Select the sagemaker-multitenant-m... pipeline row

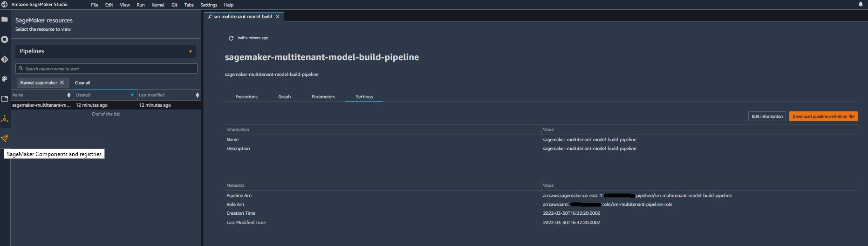tap(106, 105)
